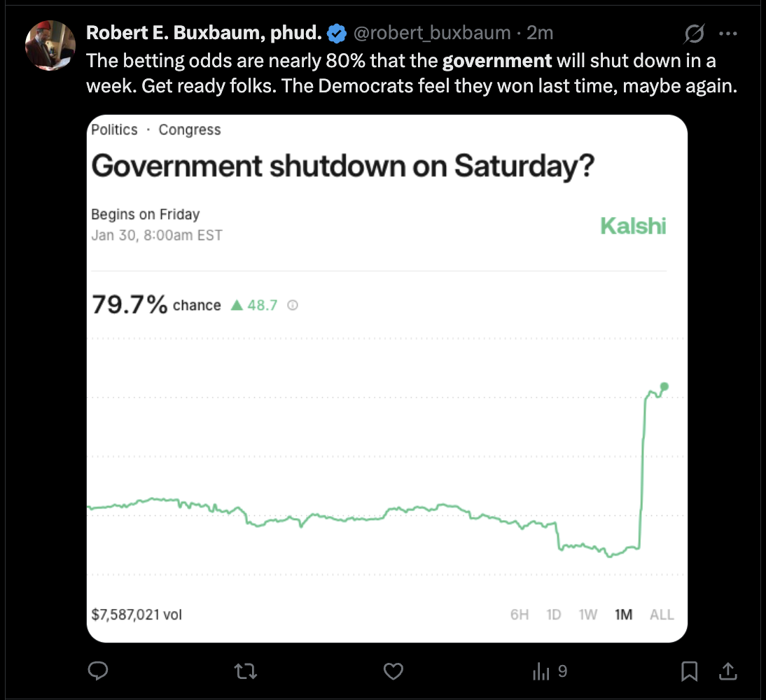766x700 pixels.
Task: Open the Grok slashed-circle icon
Action: (x=695, y=33)
